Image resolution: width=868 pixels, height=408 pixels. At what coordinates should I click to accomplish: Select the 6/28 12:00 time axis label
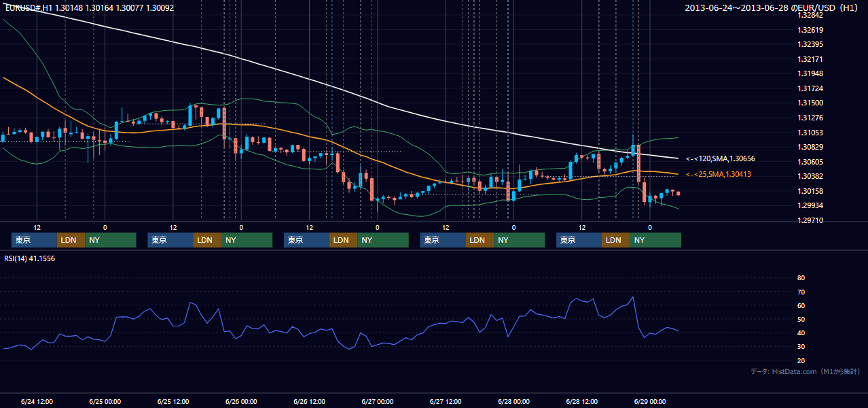(582, 401)
